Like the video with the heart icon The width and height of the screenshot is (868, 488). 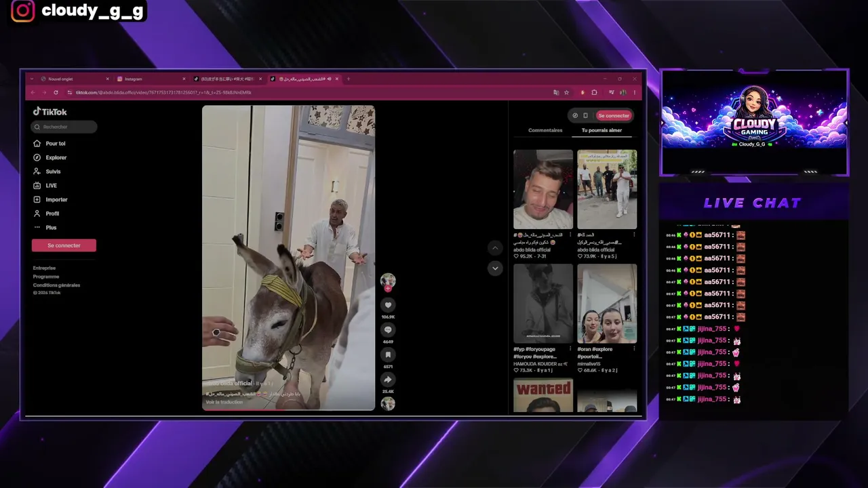point(388,305)
